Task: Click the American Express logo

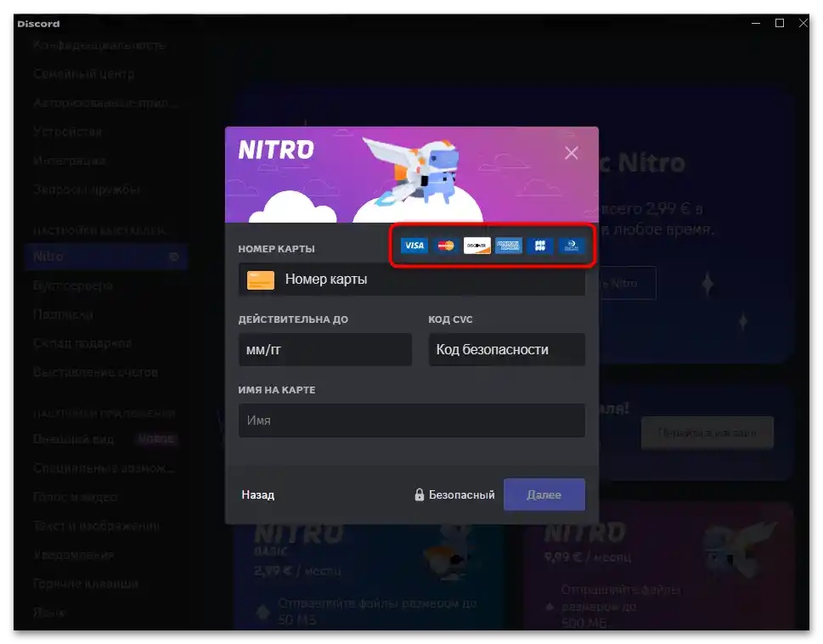Action: pyautogui.click(x=508, y=245)
